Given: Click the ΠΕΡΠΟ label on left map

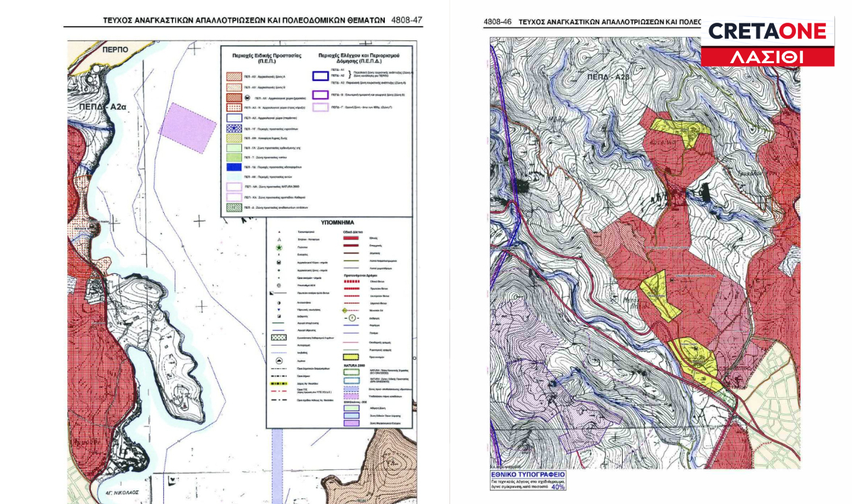Looking at the screenshot, I should (x=114, y=51).
